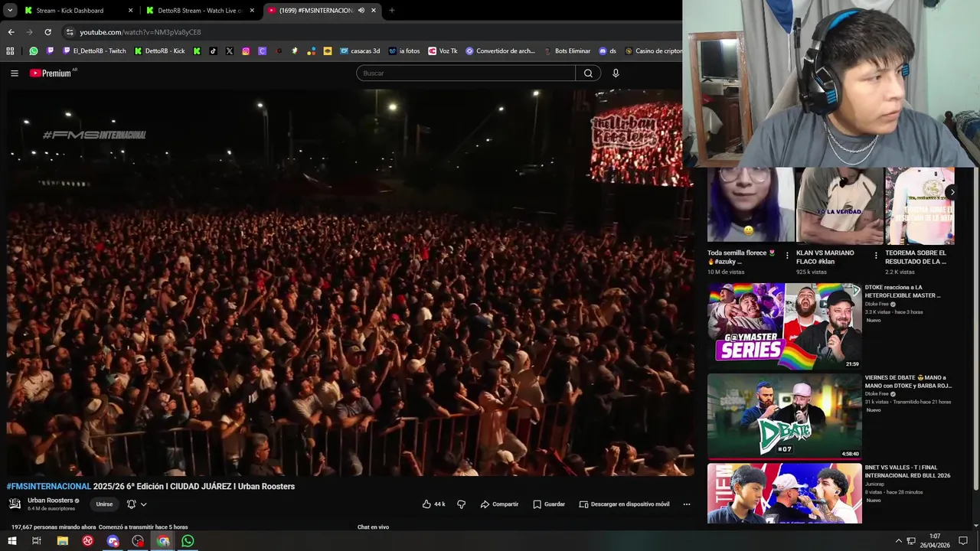This screenshot has width=980, height=551.
Task: Open DettoRB - Kick bookmark
Action: tap(160, 51)
